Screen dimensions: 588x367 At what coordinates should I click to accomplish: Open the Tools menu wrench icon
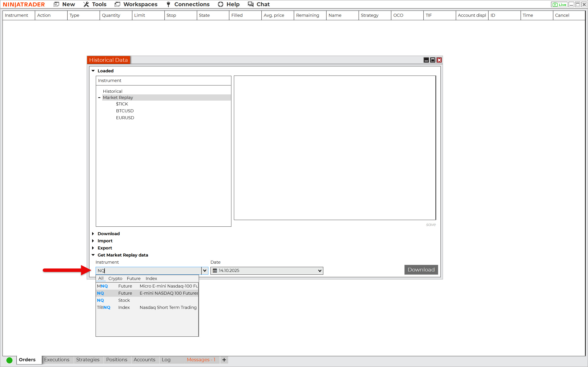pos(86,4)
